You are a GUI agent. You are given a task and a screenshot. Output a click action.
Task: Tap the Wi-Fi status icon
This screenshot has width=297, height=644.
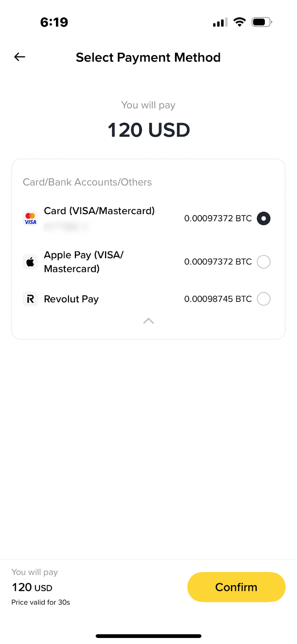(239, 22)
